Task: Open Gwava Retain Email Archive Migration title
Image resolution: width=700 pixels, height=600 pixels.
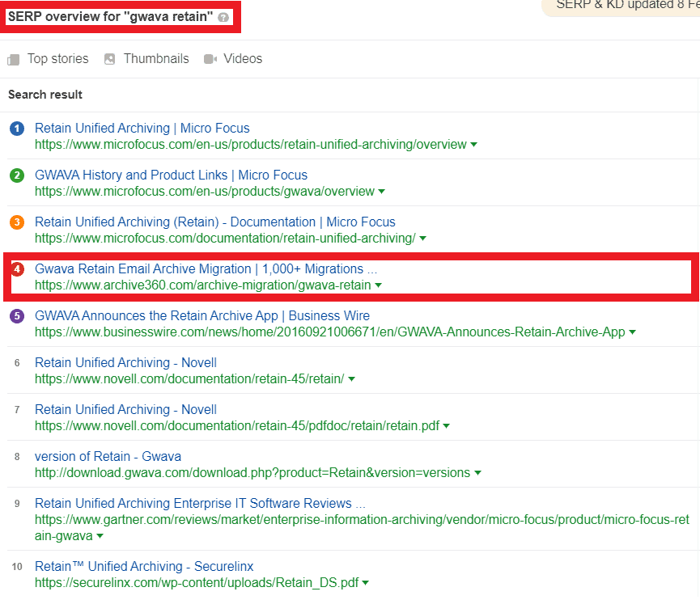Action: (x=206, y=268)
